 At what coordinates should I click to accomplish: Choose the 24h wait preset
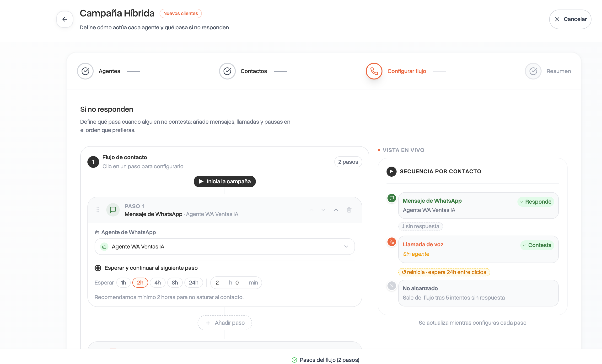coord(193,283)
